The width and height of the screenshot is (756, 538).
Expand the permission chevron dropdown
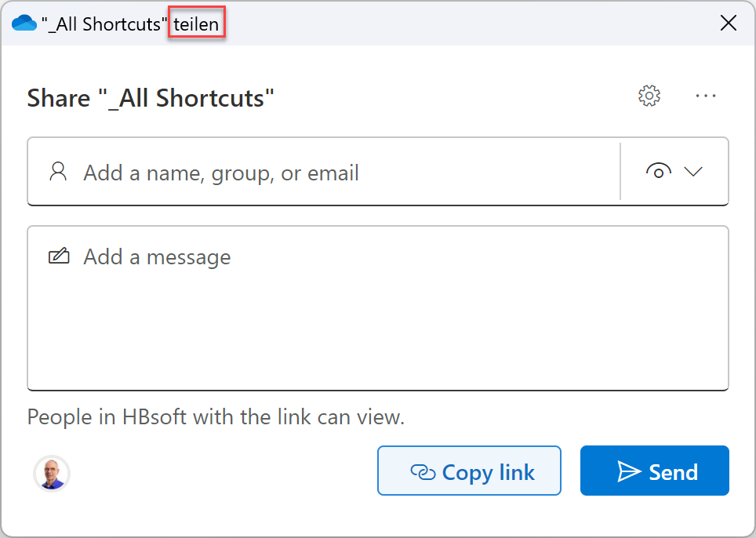pos(693,172)
